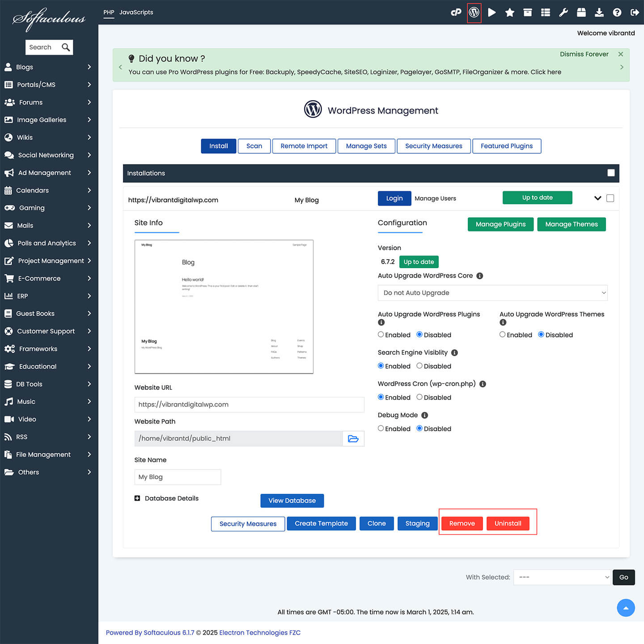Click the Site Name input field
Screen dimensions: 644x644
point(178,477)
